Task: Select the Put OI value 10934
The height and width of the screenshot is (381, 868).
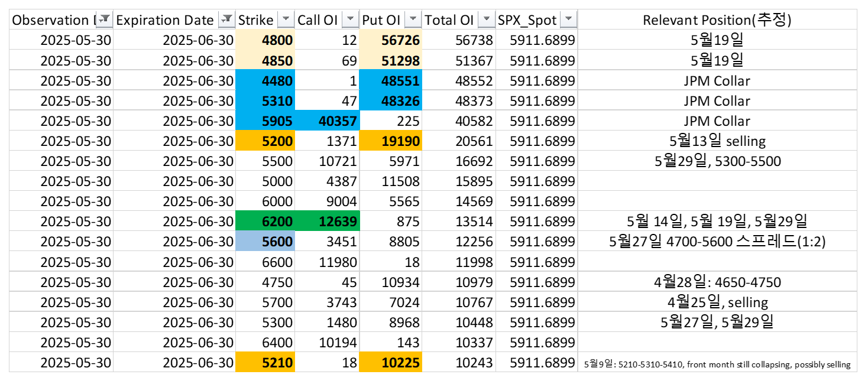Action: 391,281
